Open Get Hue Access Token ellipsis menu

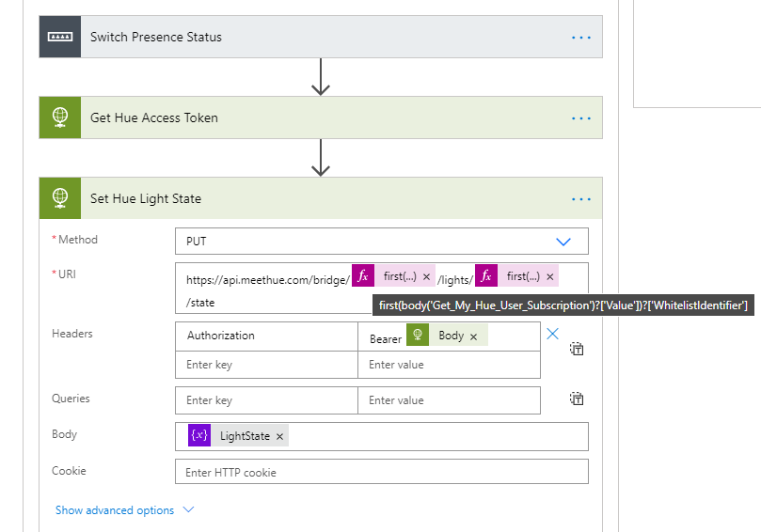pos(580,118)
